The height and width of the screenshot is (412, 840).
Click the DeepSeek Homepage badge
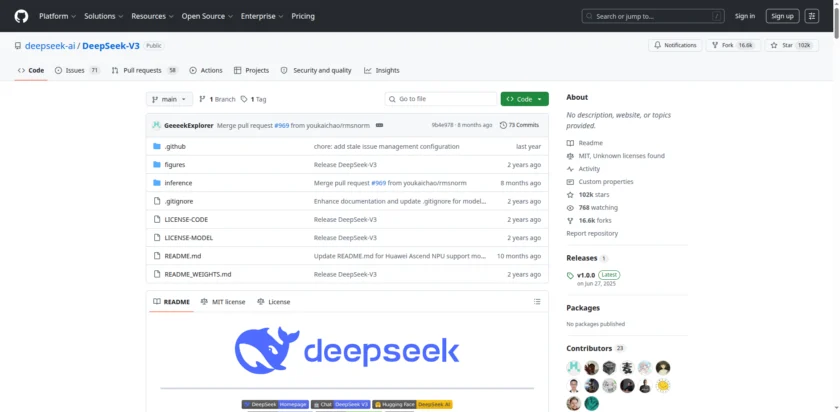pyautogui.click(x=275, y=404)
